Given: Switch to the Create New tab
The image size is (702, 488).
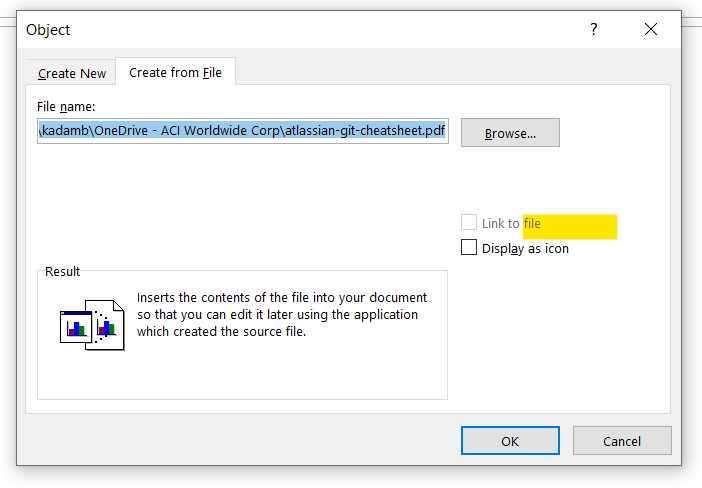Looking at the screenshot, I should 72,73.
